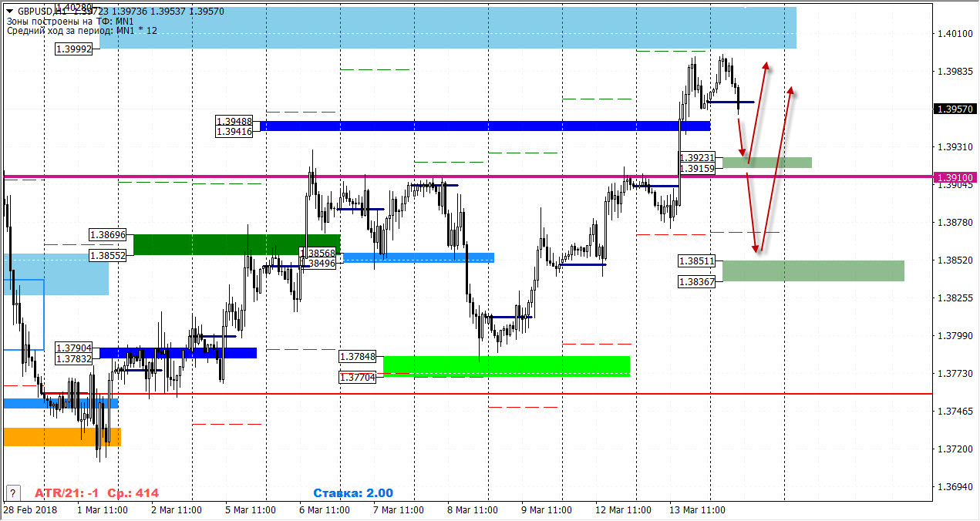
Task: Select the 1.38511 price label
Action: [698, 261]
